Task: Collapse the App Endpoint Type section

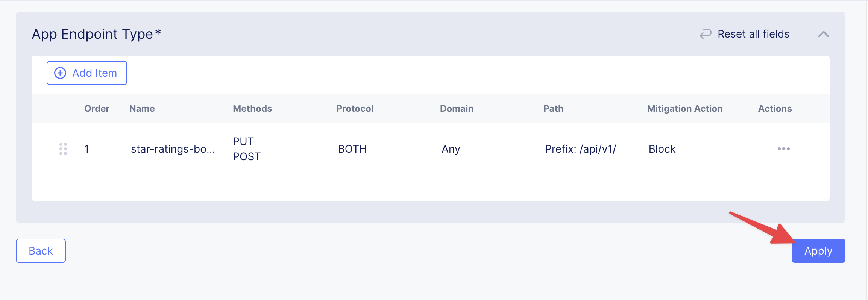Action: (823, 34)
